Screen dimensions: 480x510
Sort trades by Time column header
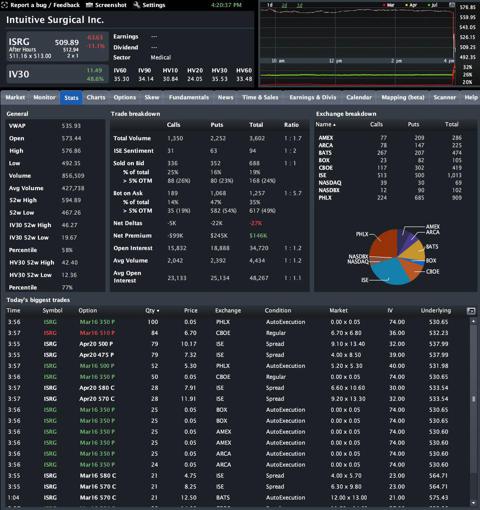(x=13, y=311)
